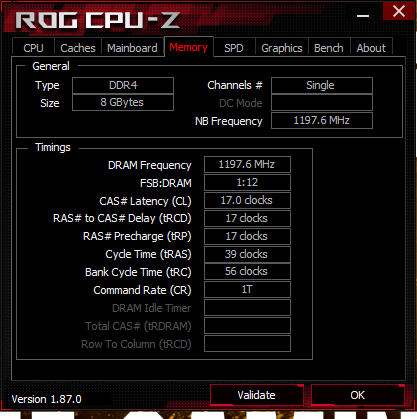Select the memory Type field showing DDR4
417x419 pixels.
pos(123,85)
